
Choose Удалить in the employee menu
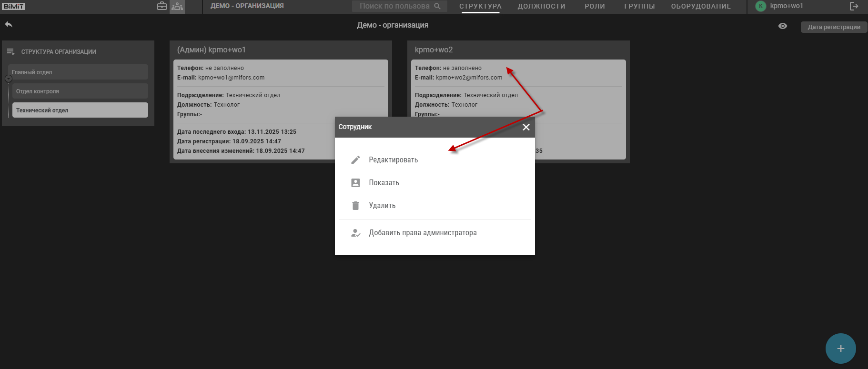(382, 206)
